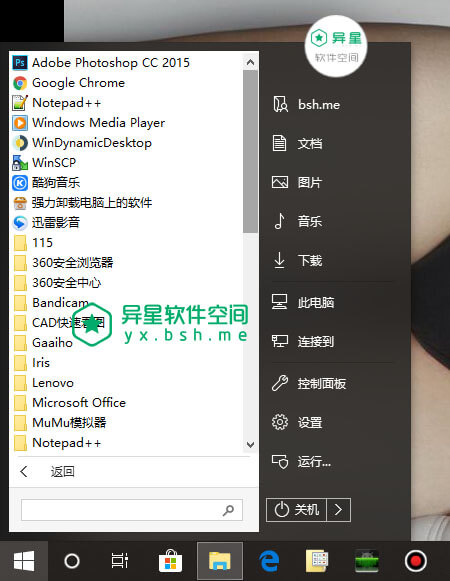Open Adobe Photoshop CC 2015 icon
This screenshot has width=450, height=581.
pos(20,63)
